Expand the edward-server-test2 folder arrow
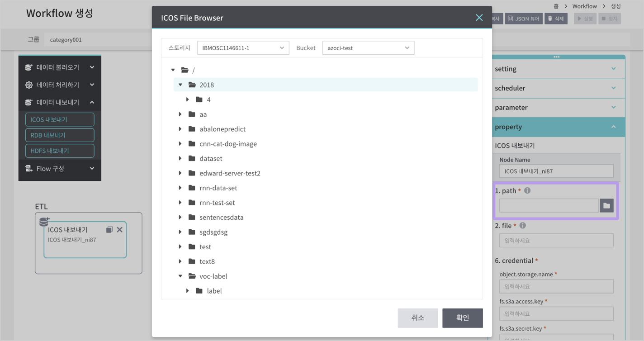 180,173
